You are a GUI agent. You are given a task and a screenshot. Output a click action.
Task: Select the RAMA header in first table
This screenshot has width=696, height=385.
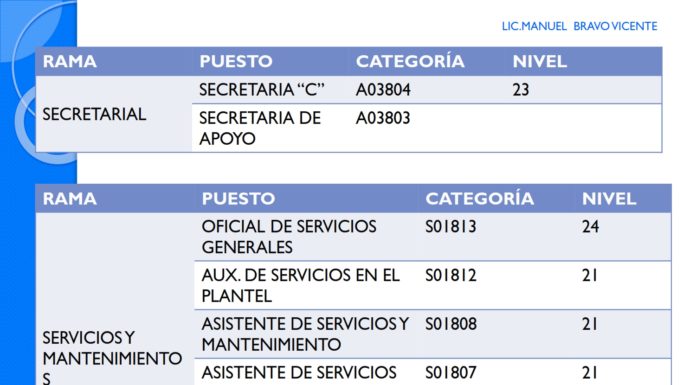coord(70,61)
